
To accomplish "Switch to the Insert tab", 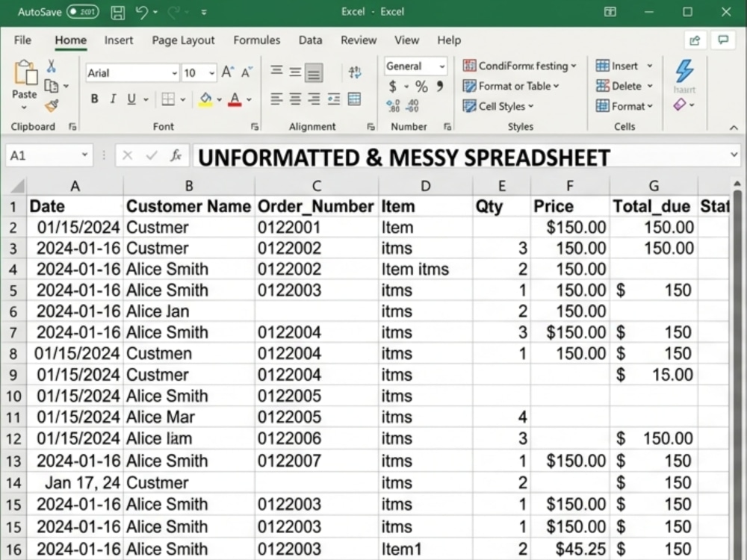I will click(x=119, y=40).
